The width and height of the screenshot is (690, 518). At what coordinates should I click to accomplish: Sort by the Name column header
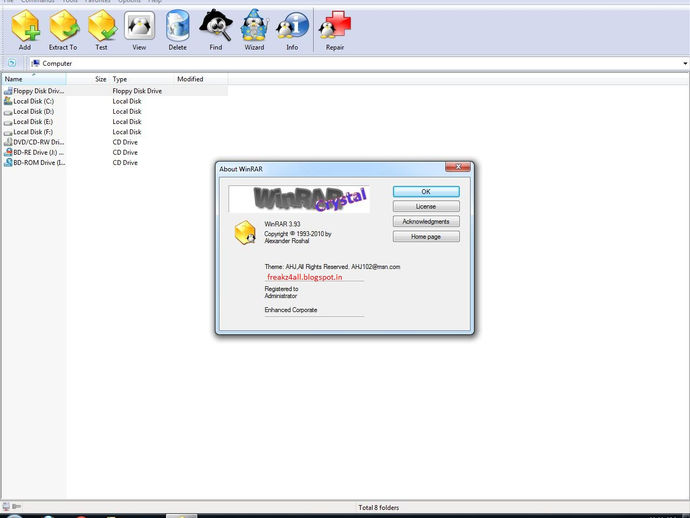(34, 79)
